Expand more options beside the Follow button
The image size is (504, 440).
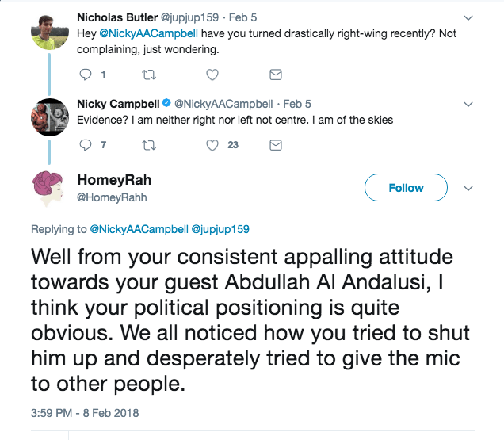point(468,189)
